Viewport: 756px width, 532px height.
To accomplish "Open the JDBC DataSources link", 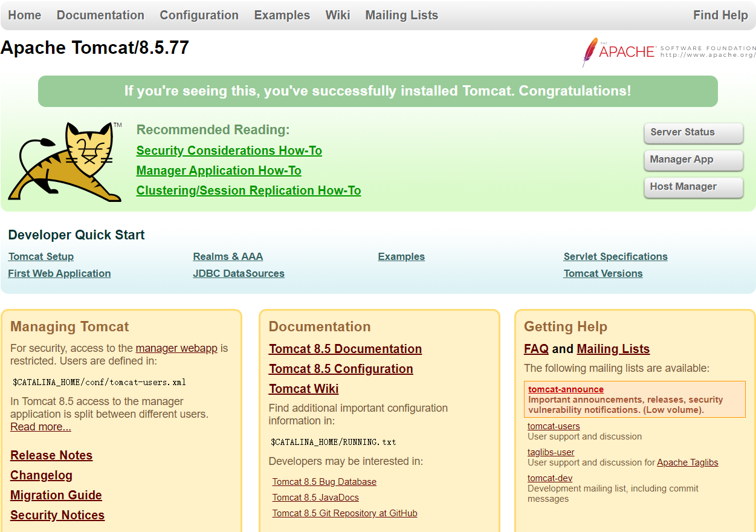I will tap(239, 273).
